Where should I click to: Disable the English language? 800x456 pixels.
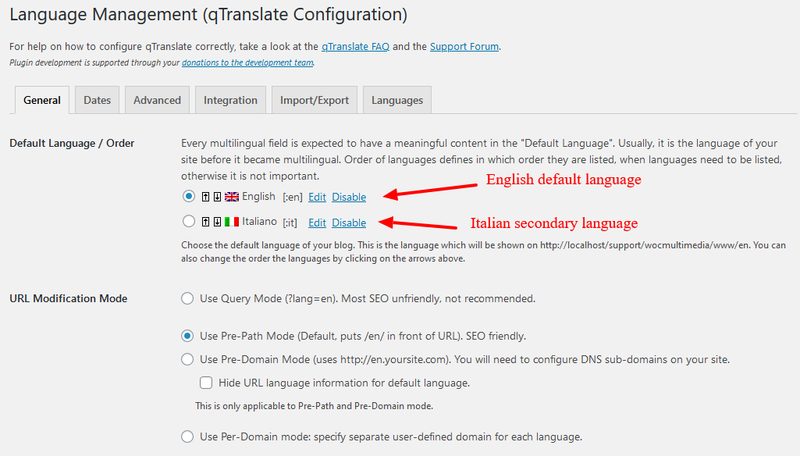349,197
